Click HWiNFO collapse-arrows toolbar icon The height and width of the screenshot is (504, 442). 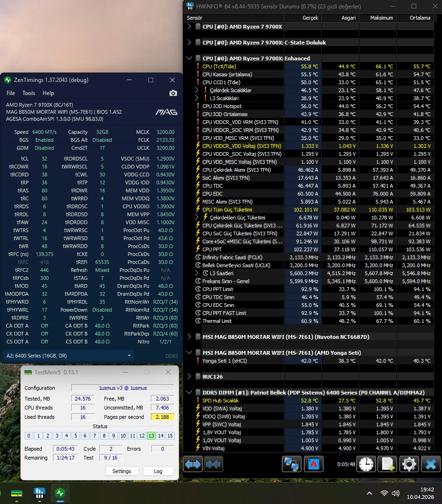213,464
